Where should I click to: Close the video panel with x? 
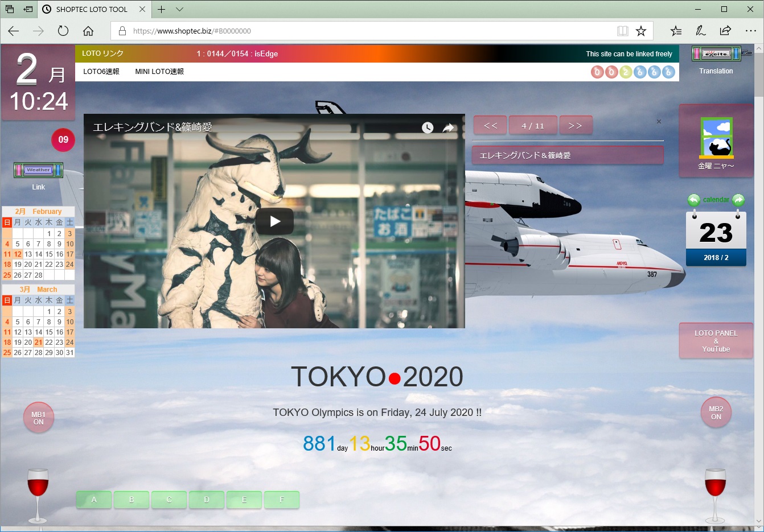(659, 121)
